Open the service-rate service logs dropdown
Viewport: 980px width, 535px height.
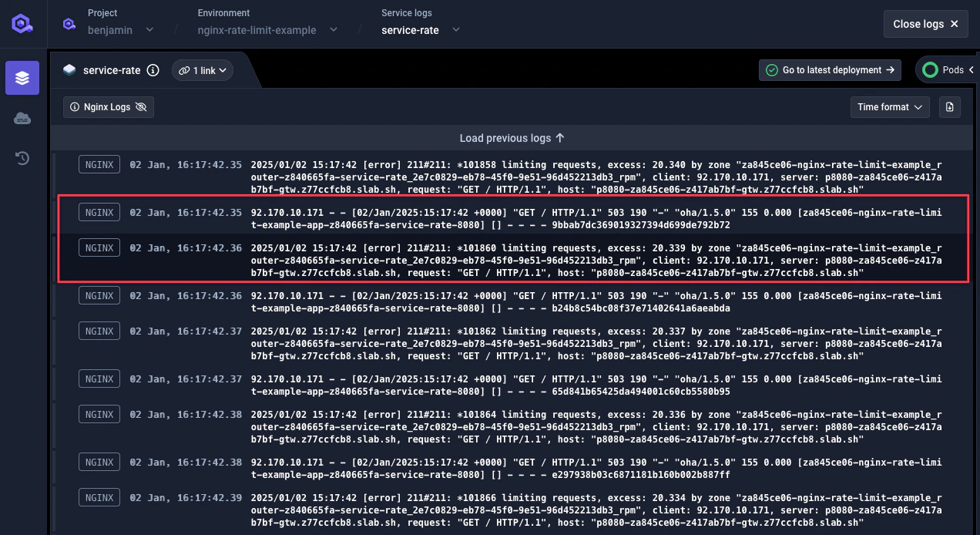[x=455, y=30]
